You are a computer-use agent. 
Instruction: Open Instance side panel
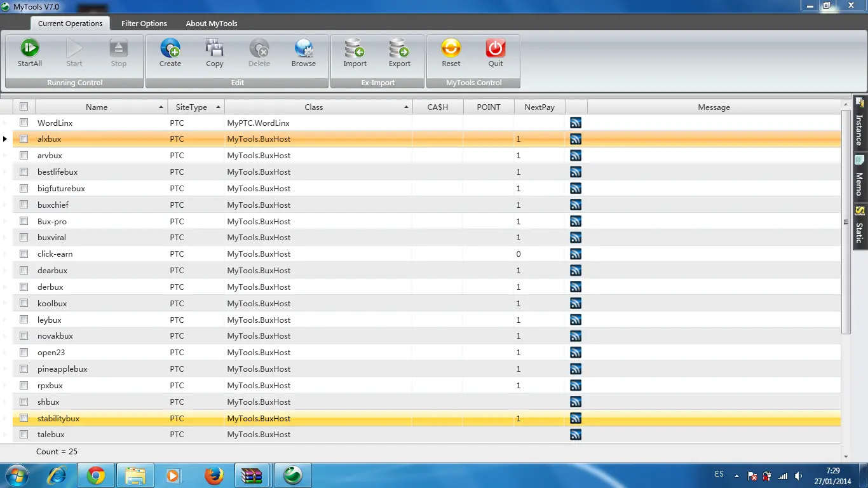(x=860, y=123)
